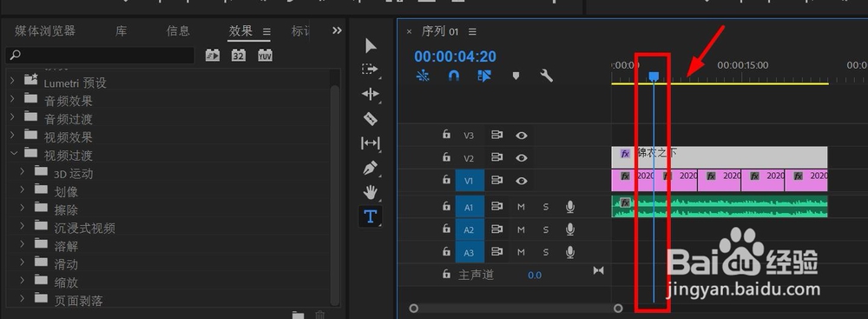This screenshot has height=319, width=868.
Task: Expand 音频效果 folder
Action: coord(13,99)
